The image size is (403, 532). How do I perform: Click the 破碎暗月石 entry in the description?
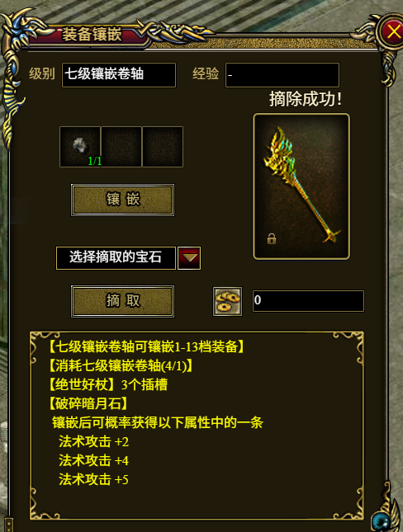pos(88,404)
